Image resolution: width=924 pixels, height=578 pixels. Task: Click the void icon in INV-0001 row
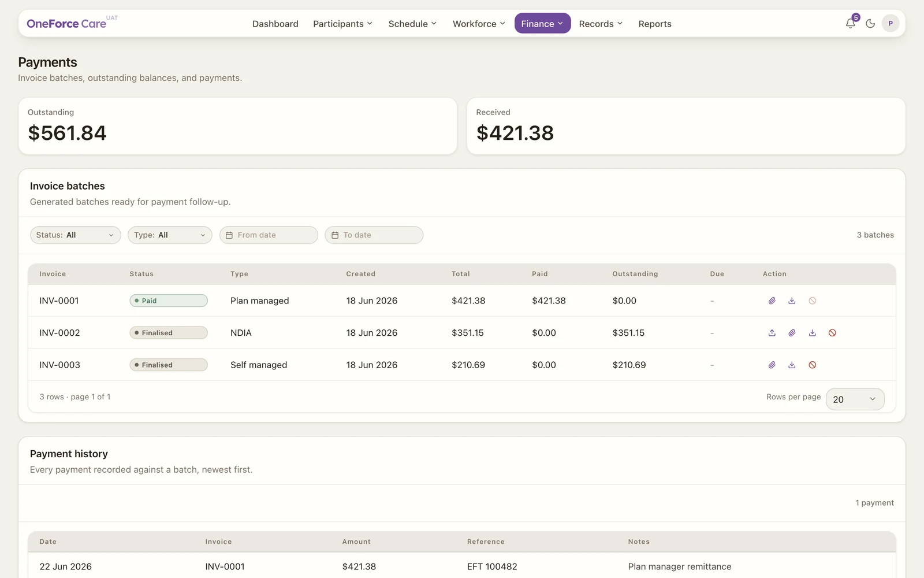point(812,301)
